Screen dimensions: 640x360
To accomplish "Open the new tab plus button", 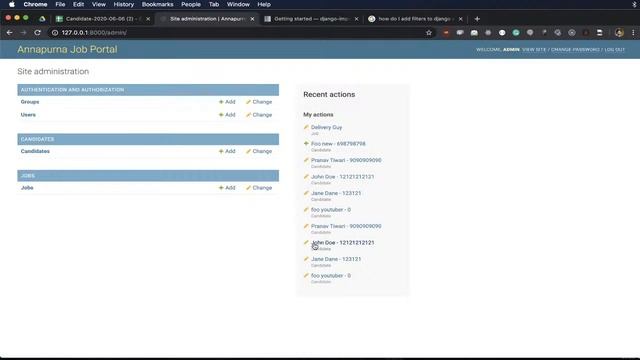I will pyautogui.click(x=477, y=19).
